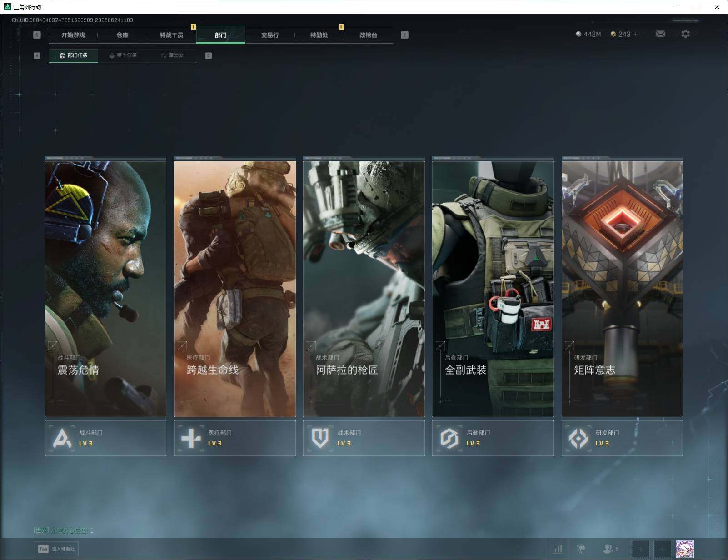
Task: Click the Tab 进入特勤处 button
Action: coord(56,549)
